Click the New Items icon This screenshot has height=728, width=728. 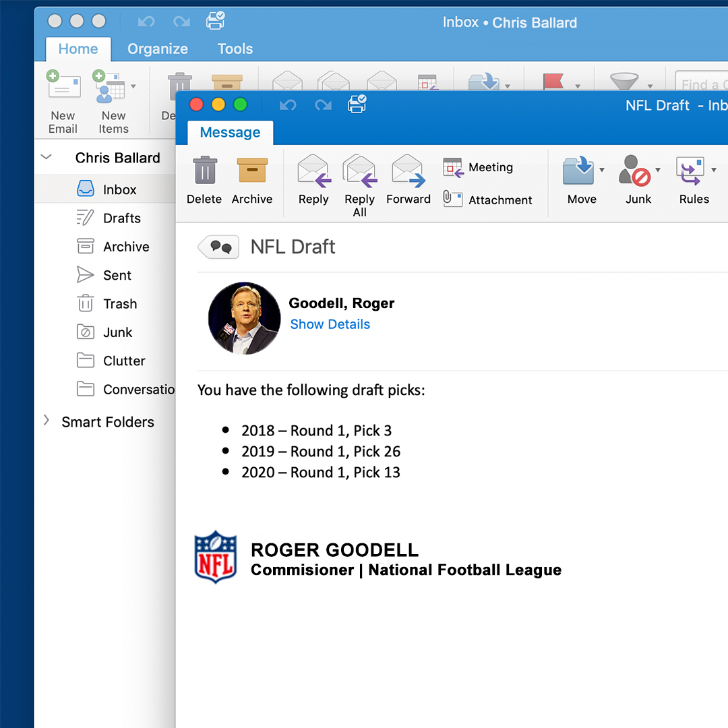point(109,86)
